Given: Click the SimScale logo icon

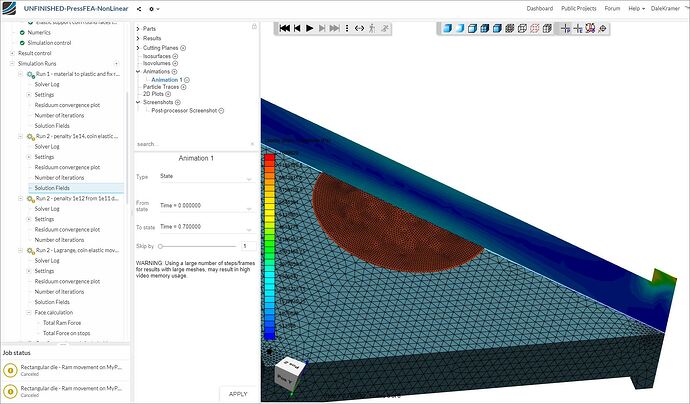Looking at the screenshot, I should point(9,8).
